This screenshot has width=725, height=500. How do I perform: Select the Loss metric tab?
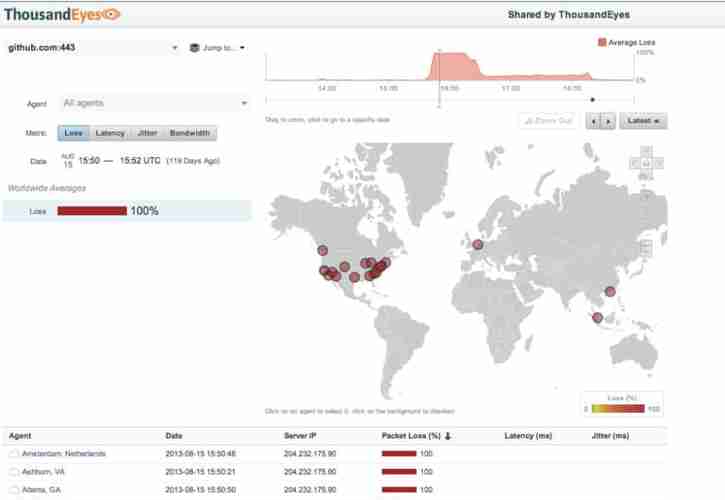click(x=74, y=133)
